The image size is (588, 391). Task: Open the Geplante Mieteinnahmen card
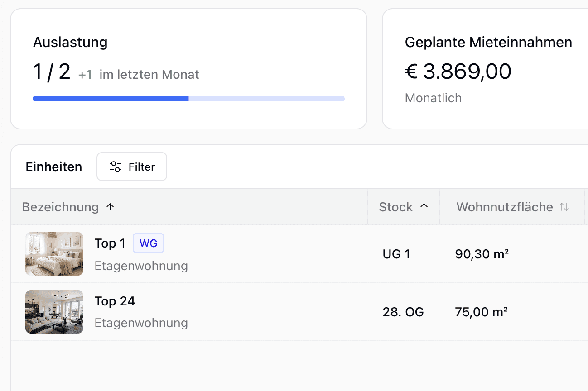pos(485,69)
